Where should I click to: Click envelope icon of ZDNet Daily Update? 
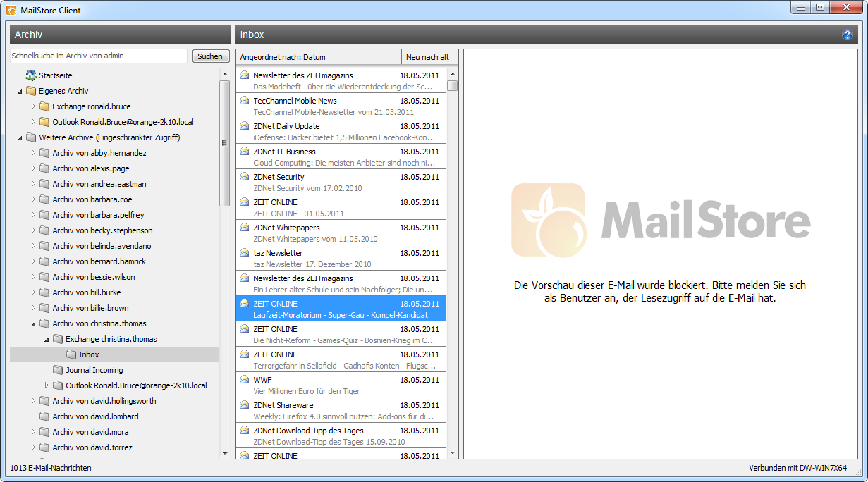pos(245,126)
